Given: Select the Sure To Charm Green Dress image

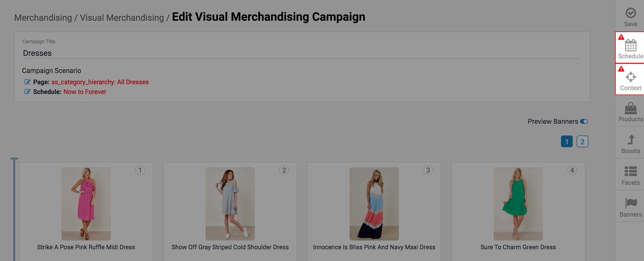Looking at the screenshot, I should [518, 203].
